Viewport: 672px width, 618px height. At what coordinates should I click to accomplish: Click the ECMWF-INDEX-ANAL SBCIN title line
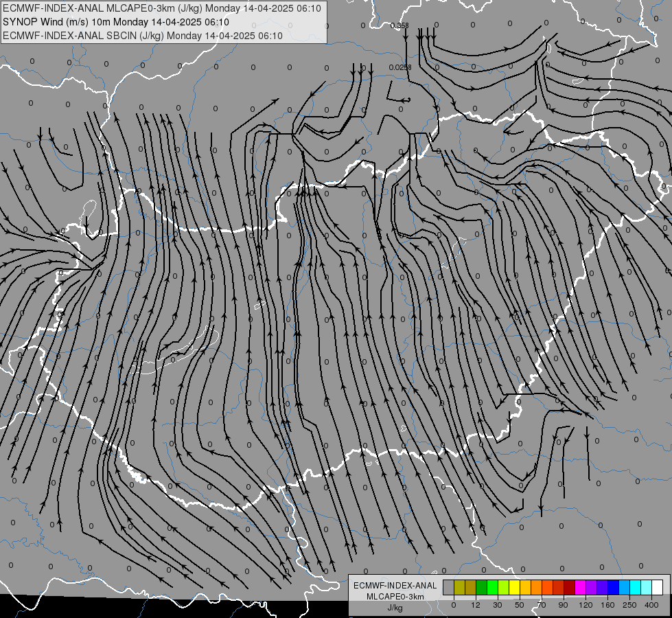tap(143, 36)
